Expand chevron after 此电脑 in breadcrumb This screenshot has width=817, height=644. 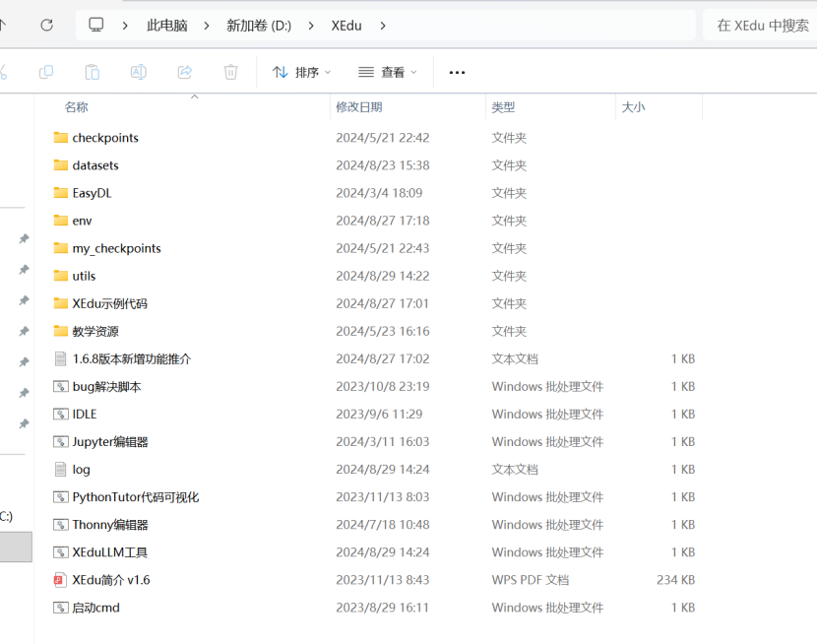pos(207,25)
